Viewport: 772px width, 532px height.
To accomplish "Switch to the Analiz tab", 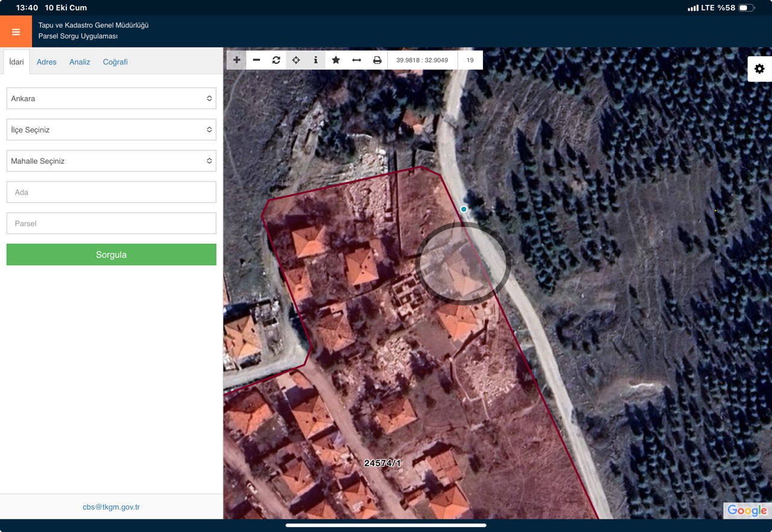I will pos(80,62).
